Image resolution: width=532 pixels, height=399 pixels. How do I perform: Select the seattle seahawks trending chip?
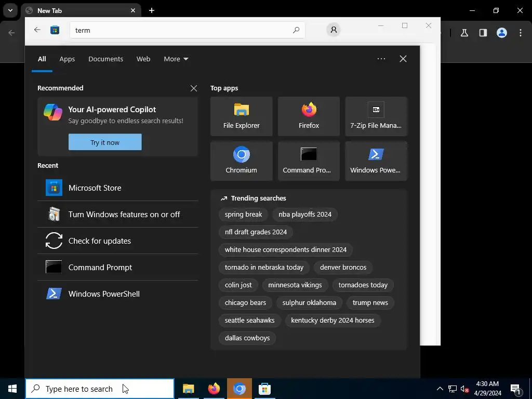pos(249,320)
